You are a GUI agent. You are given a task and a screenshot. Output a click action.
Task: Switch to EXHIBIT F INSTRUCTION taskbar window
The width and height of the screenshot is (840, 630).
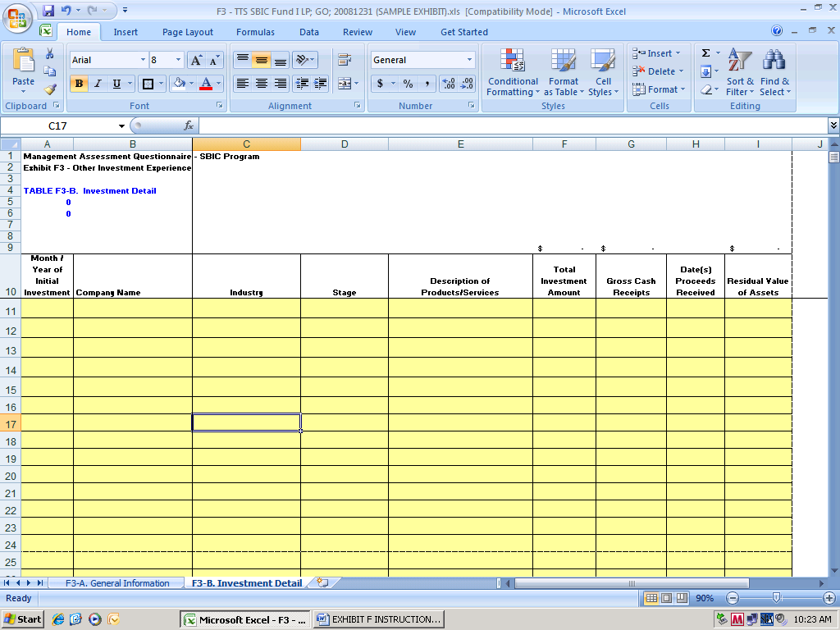[x=379, y=619]
